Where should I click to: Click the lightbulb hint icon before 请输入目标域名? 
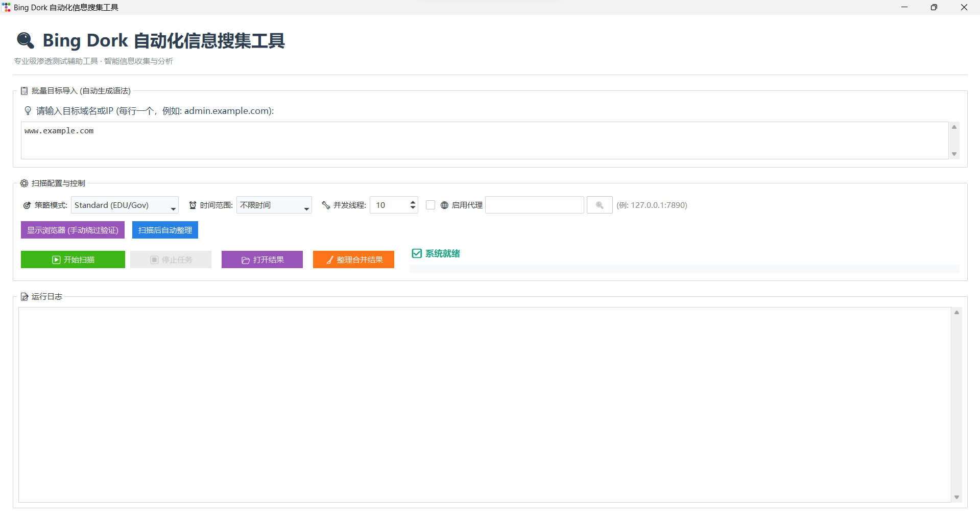click(28, 111)
